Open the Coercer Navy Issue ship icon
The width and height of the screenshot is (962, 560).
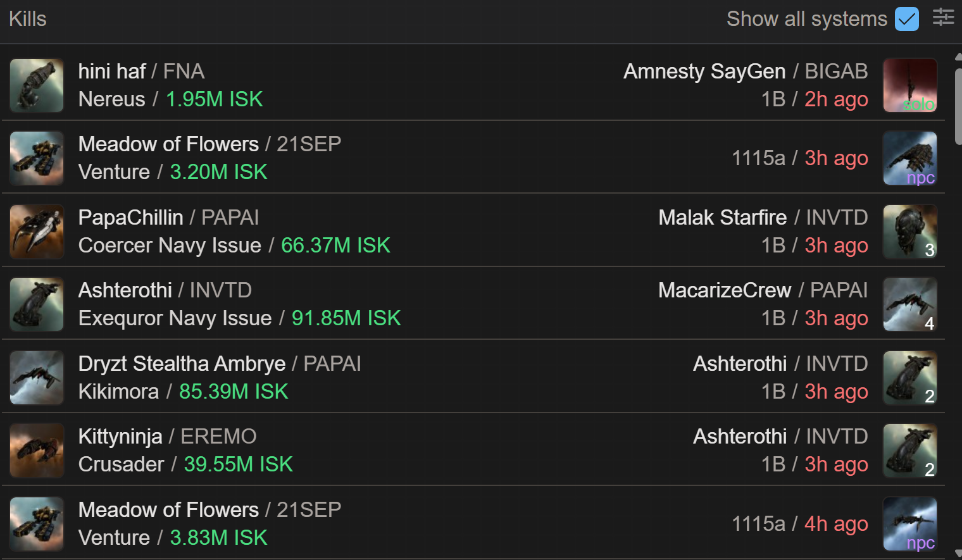pyautogui.click(x=37, y=232)
